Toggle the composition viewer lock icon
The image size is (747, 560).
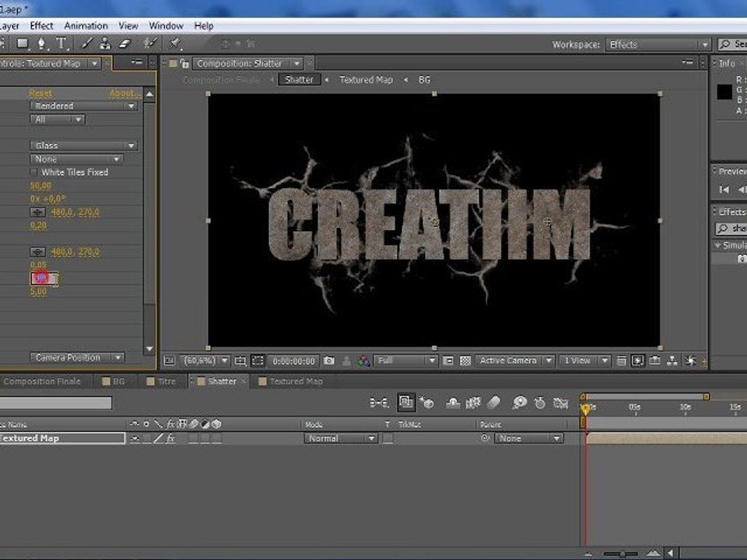(185, 63)
